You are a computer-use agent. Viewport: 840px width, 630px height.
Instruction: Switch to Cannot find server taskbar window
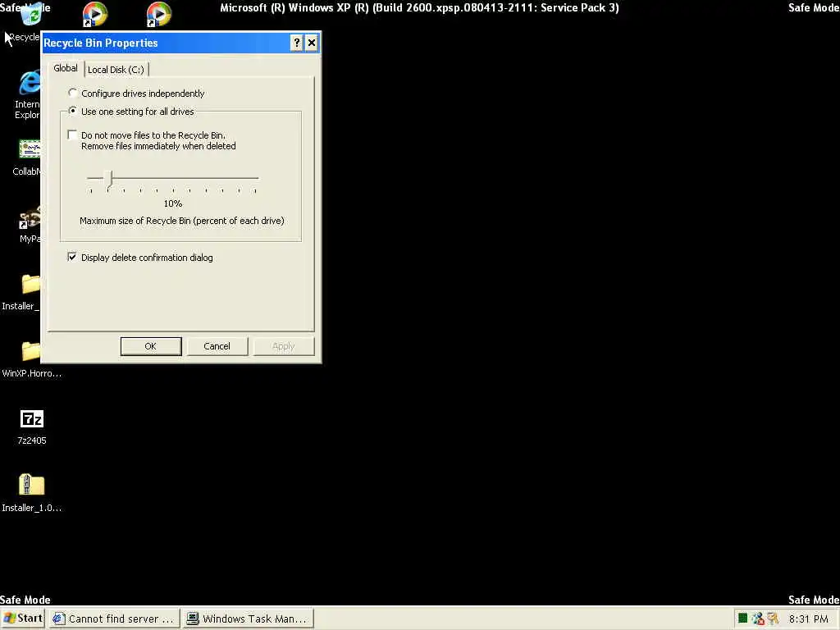pos(113,619)
